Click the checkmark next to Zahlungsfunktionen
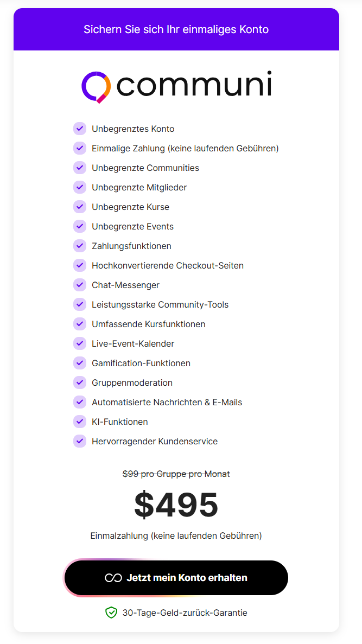Screen dimensions: 362x644 [80, 246]
